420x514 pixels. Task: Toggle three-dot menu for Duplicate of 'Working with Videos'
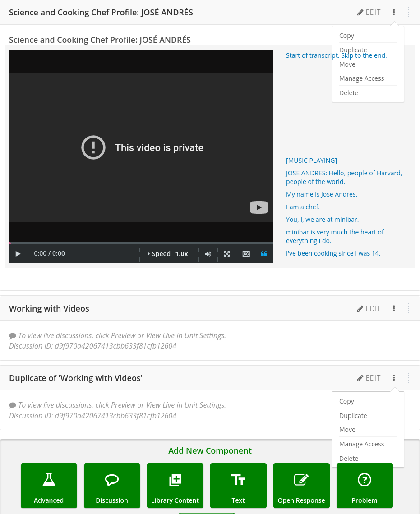pyautogui.click(x=394, y=378)
